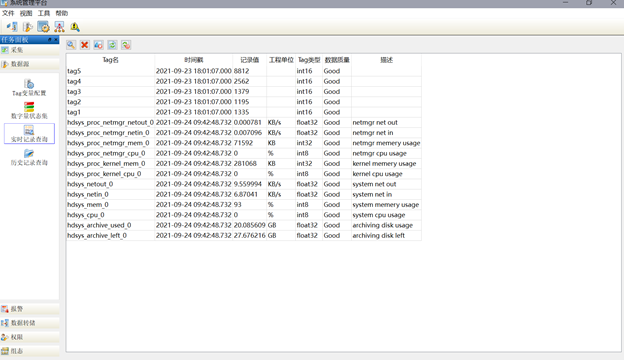624x360 pixels.
Task: Expand the 数据转储 section
Action: click(x=29, y=323)
